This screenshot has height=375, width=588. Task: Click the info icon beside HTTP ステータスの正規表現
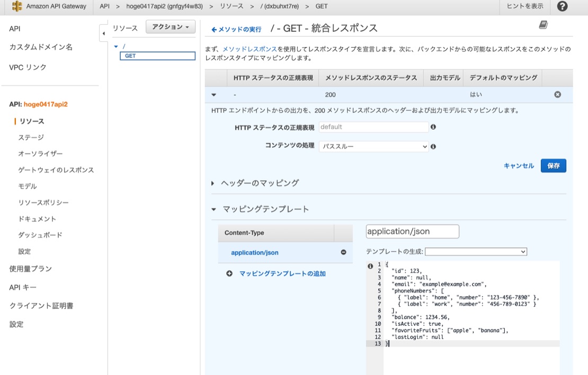click(434, 127)
